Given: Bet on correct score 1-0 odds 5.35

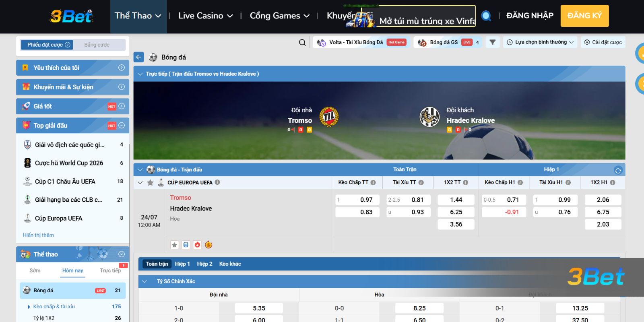Looking at the screenshot, I should [259, 308].
